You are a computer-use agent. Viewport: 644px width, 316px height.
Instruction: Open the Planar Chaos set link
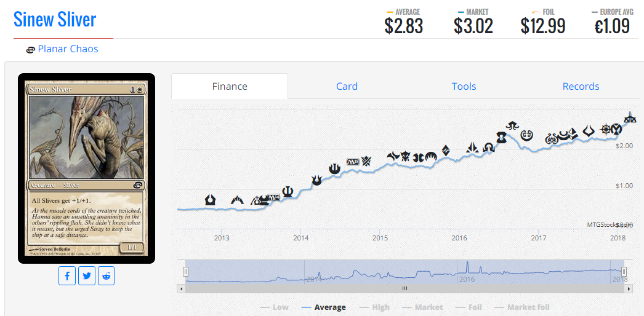coord(68,49)
